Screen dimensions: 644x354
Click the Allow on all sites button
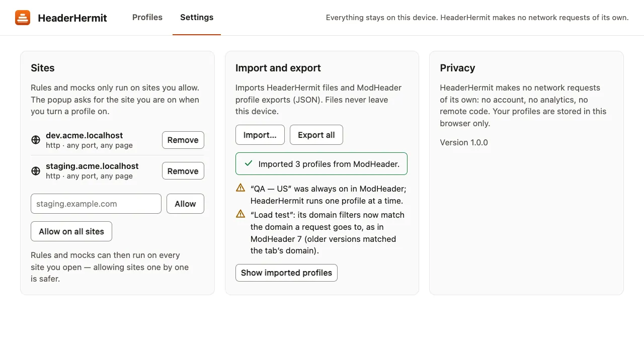pos(71,231)
